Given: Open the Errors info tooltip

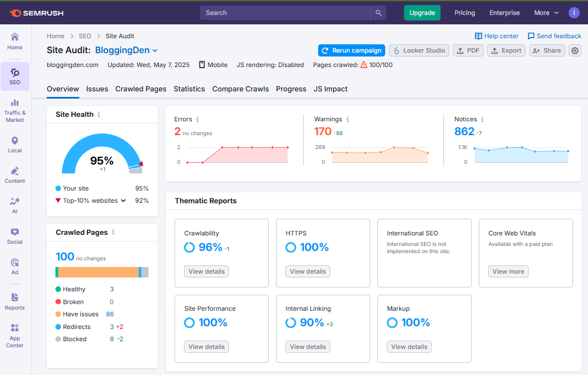Looking at the screenshot, I should 199,119.
